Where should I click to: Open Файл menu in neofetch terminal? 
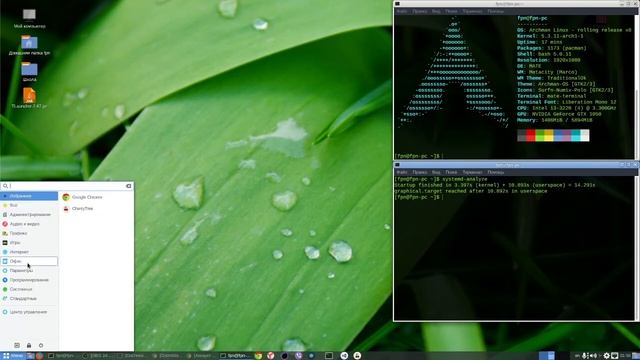pos(402,11)
